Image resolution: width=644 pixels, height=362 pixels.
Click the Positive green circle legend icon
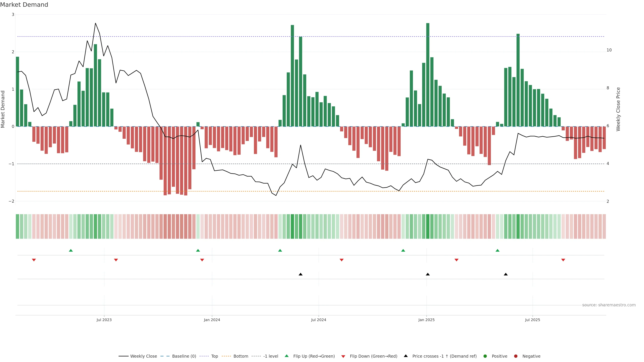[485, 356]
